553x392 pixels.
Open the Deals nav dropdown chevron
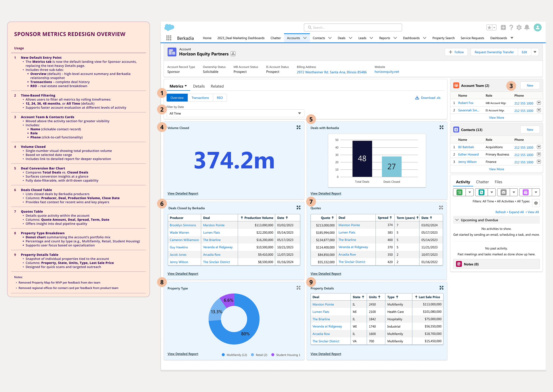click(x=351, y=38)
